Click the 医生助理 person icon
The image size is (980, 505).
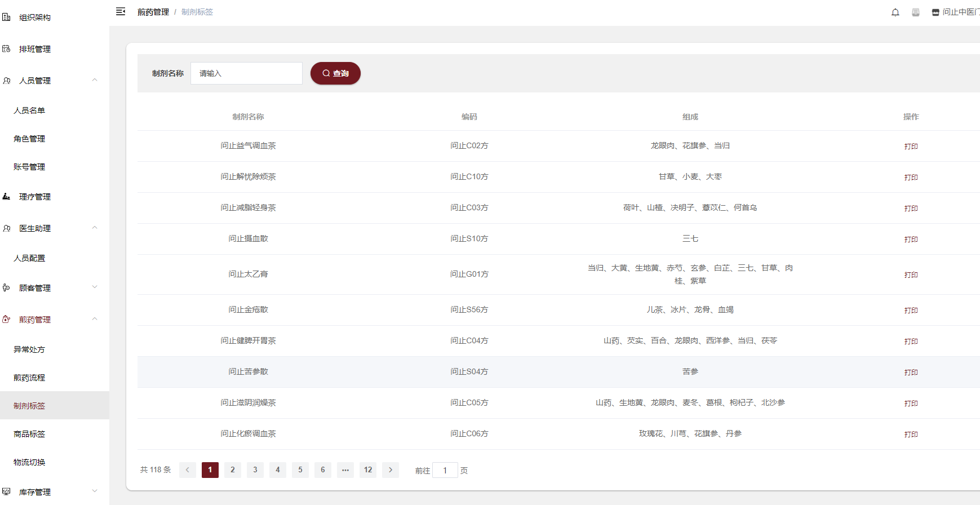(6, 228)
